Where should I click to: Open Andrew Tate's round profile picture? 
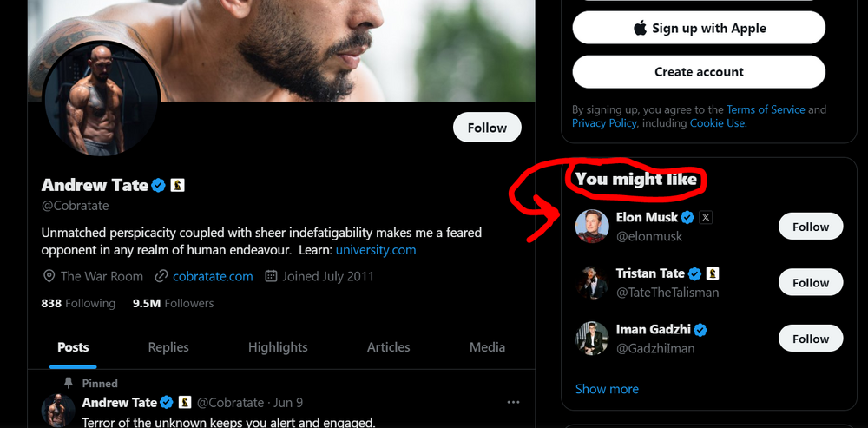click(x=102, y=97)
